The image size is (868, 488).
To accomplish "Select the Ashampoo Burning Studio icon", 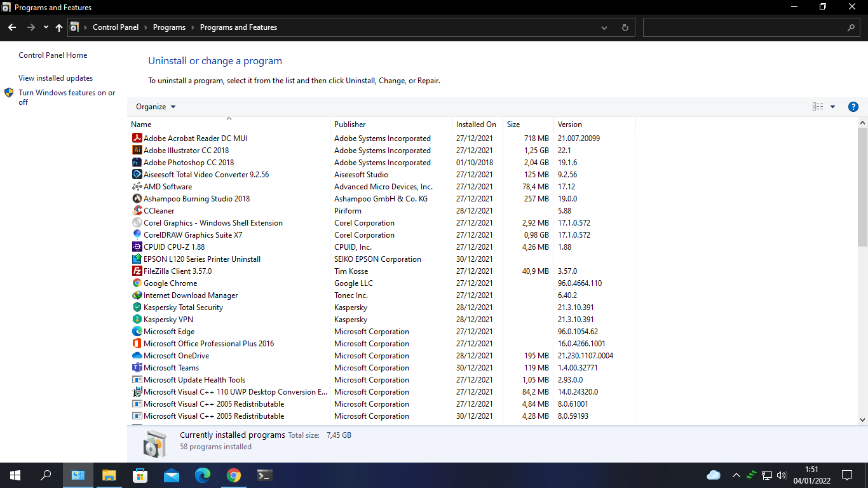I will coord(137,199).
